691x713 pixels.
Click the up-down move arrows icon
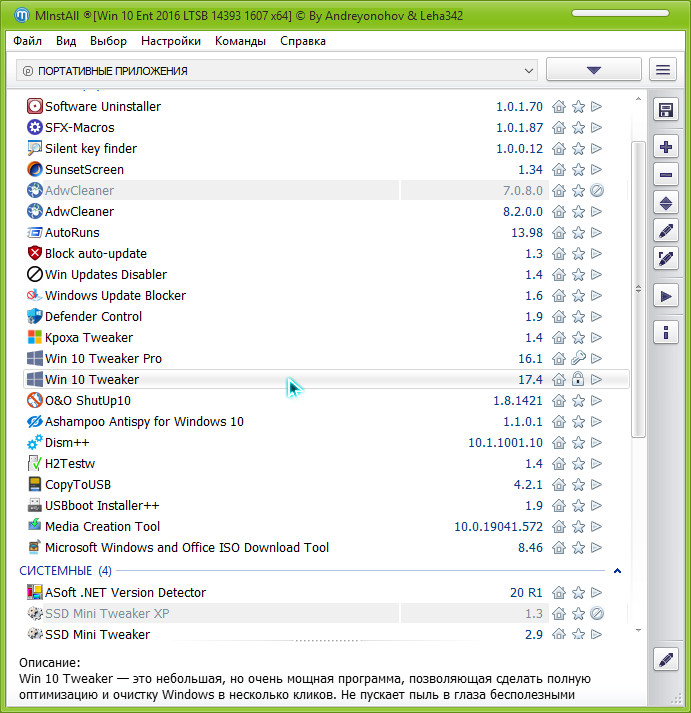click(666, 203)
